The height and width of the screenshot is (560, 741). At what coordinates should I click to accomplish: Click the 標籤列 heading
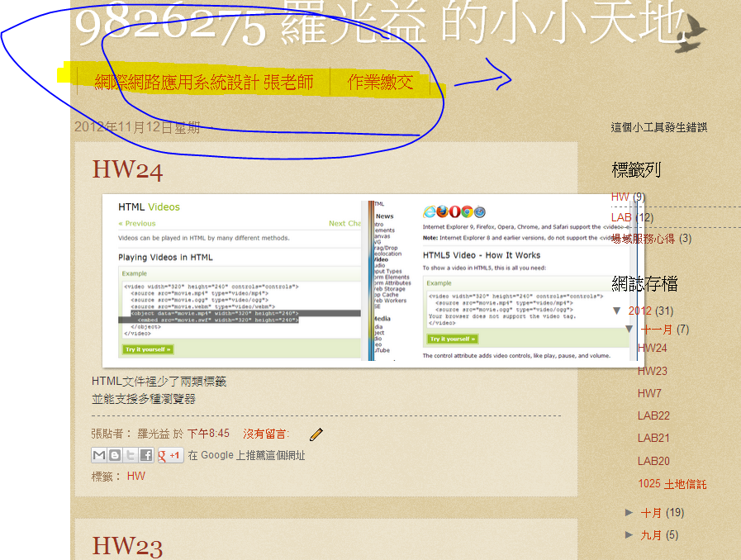pyautogui.click(x=636, y=169)
